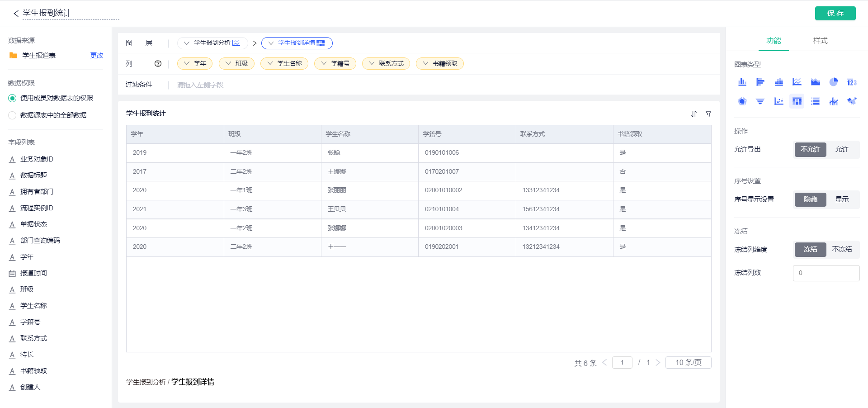
Task: Set allow export to 不允许
Action: pyautogui.click(x=810, y=149)
